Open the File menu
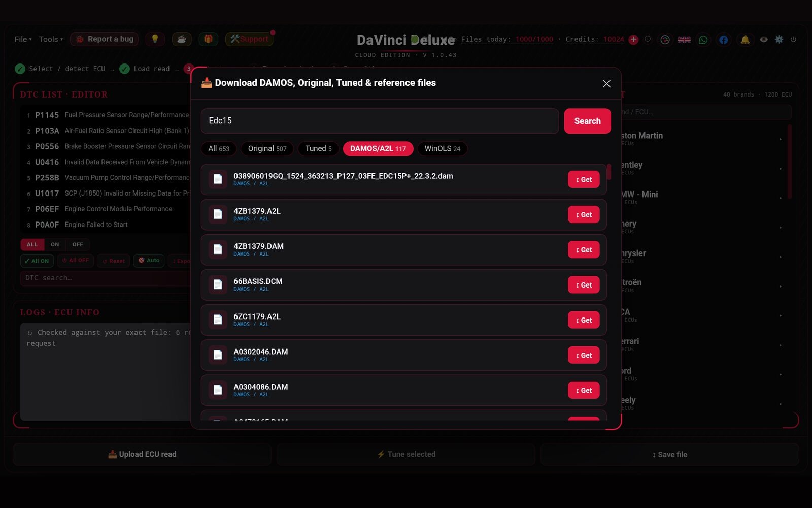This screenshot has width=812, height=508. click(x=23, y=39)
